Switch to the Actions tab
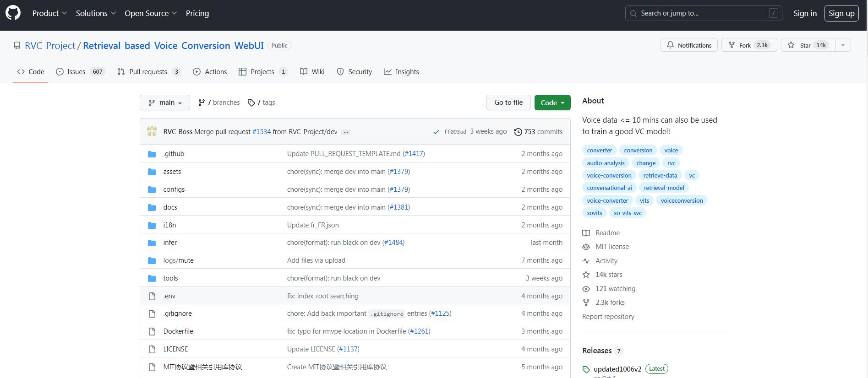The width and height of the screenshot is (868, 378). 210,72
